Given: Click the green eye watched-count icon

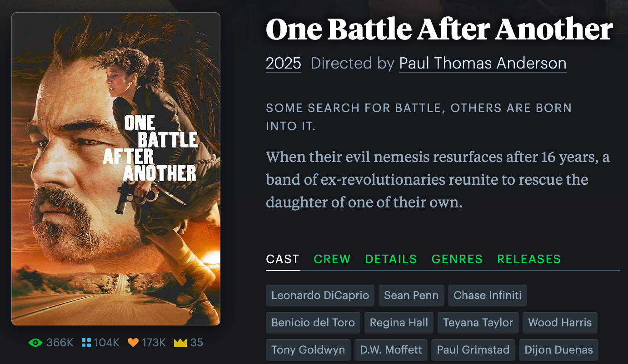Looking at the screenshot, I should point(35,343).
